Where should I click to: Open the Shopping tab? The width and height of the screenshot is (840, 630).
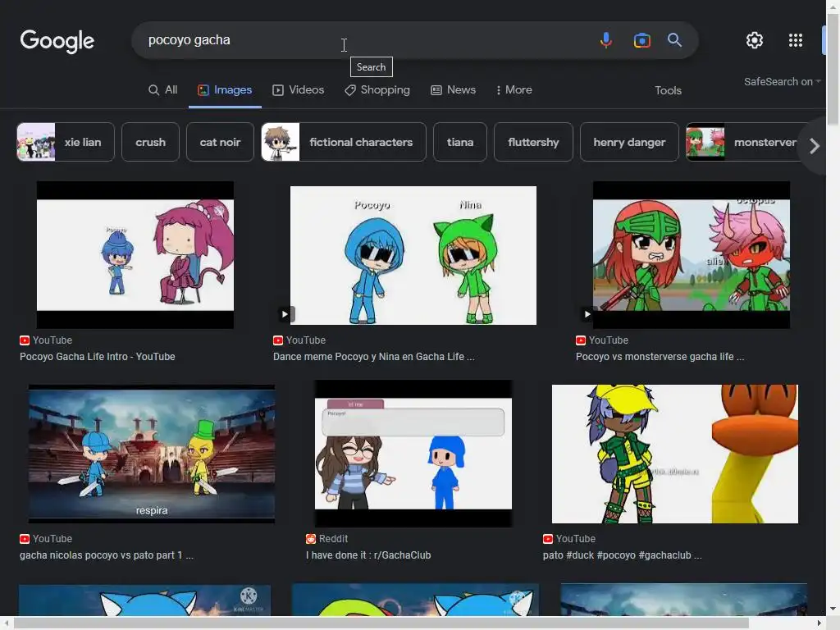(377, 90)
